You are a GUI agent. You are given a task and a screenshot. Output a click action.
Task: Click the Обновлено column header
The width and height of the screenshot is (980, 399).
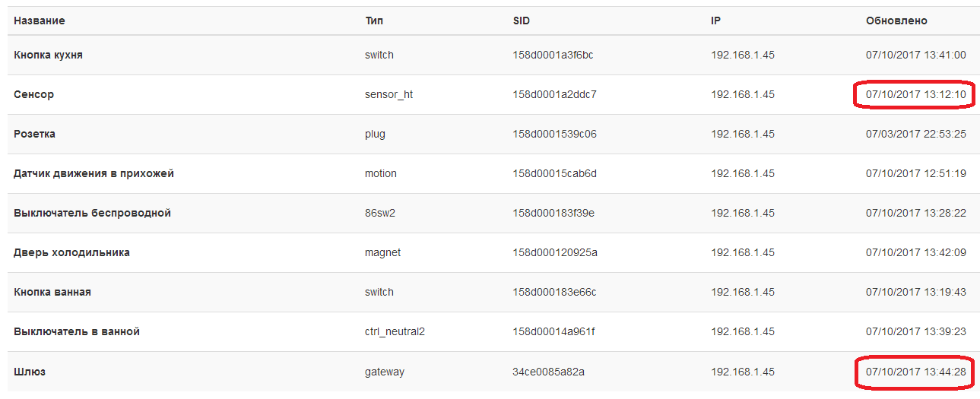click(x=896, y=21)
